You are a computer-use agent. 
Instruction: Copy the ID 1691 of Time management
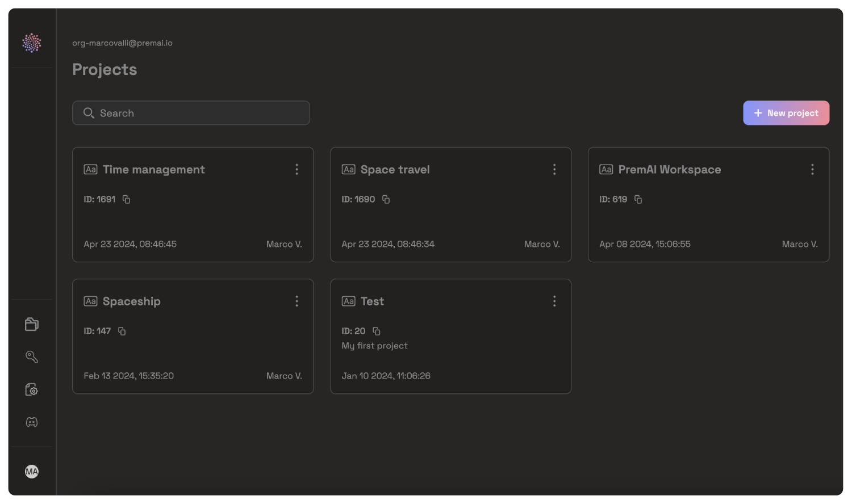[127, 199]
